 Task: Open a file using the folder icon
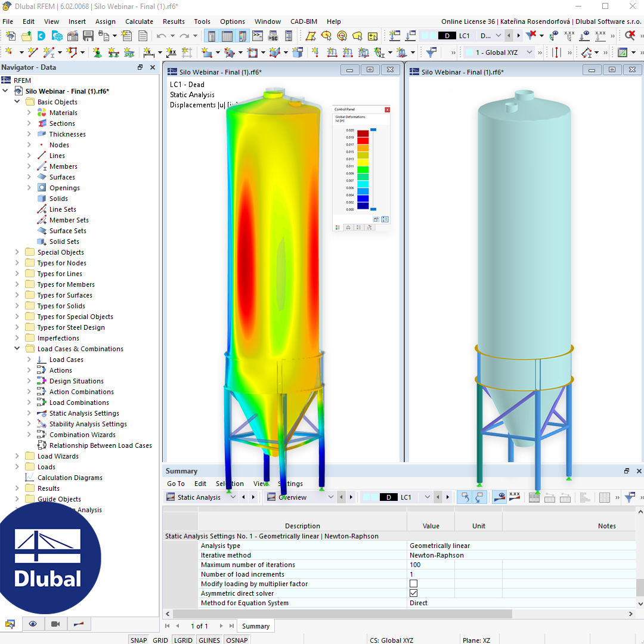click(26, 36)
